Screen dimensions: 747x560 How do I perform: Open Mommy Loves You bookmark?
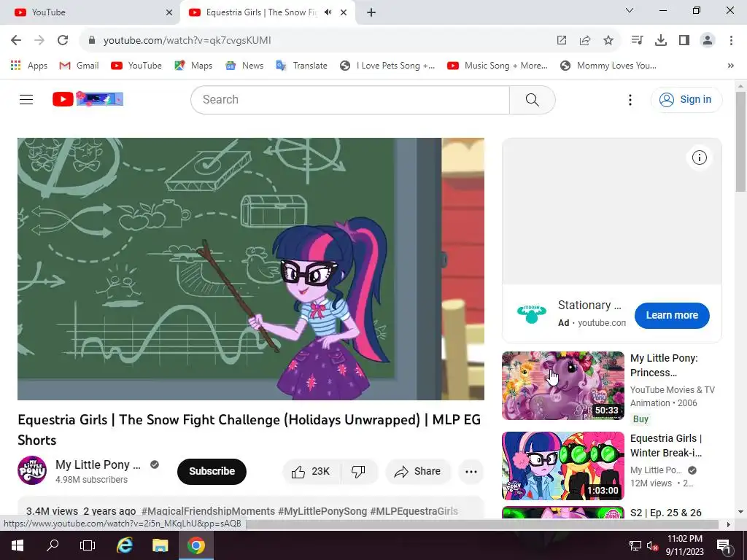click(608, 66)
